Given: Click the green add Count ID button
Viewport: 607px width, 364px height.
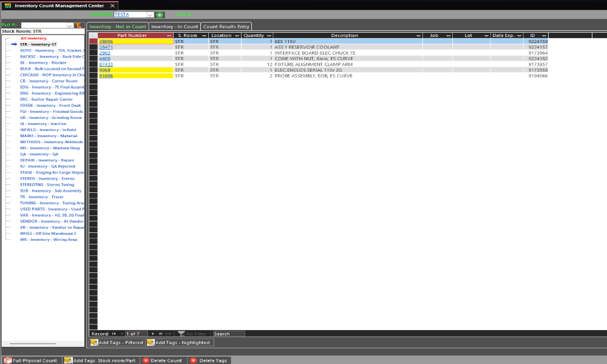Looking at the screenshot, I should [160, 15].
